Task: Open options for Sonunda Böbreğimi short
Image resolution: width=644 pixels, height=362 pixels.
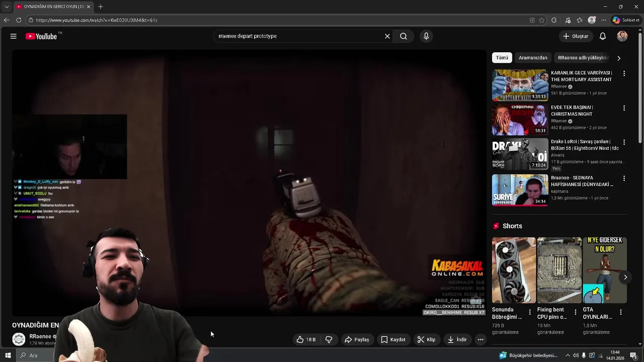Action: pyautogui.click(x=530, y=312)
